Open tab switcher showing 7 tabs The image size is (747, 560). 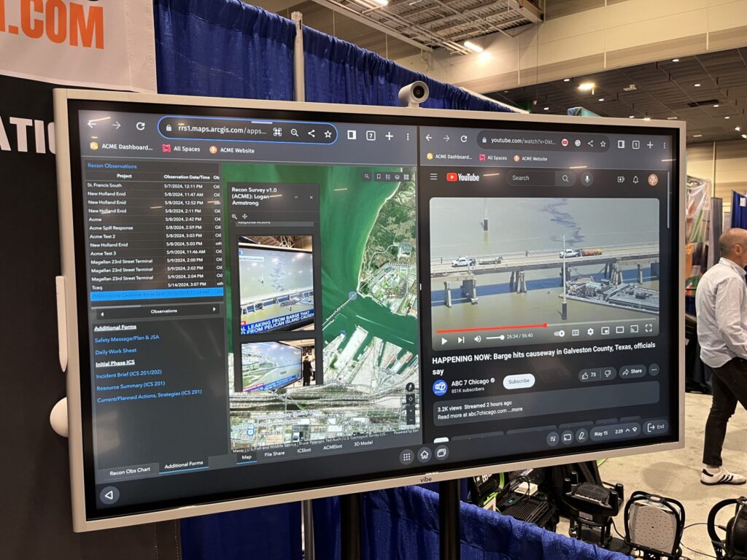[371, 136]
